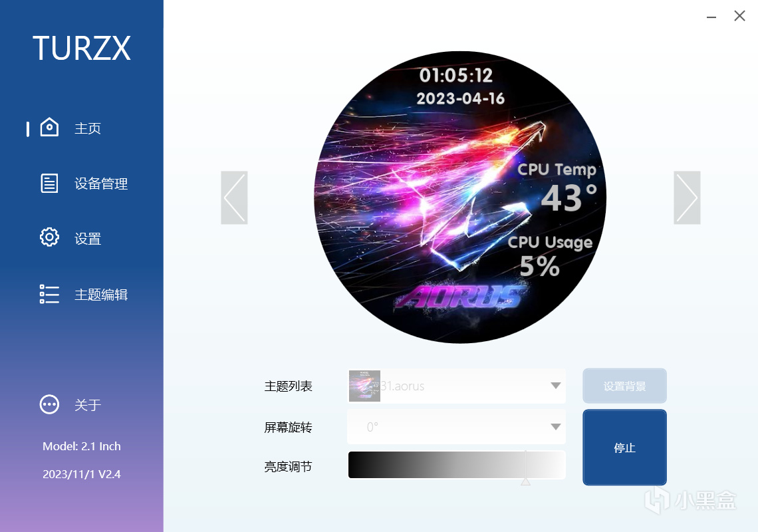Viewport: 758px width, 532px height.
Task: Click the 停止 stop button
Action: click(624, 448)
